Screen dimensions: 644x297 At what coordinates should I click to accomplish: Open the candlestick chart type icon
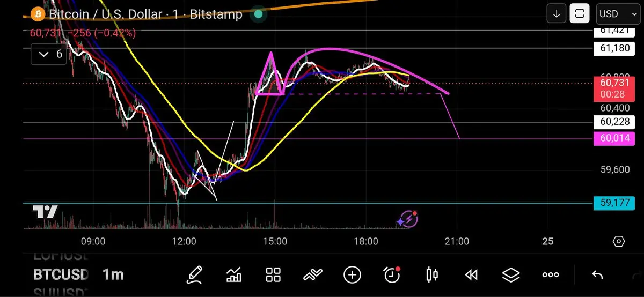pyautogui.click(x=431, y=275)
